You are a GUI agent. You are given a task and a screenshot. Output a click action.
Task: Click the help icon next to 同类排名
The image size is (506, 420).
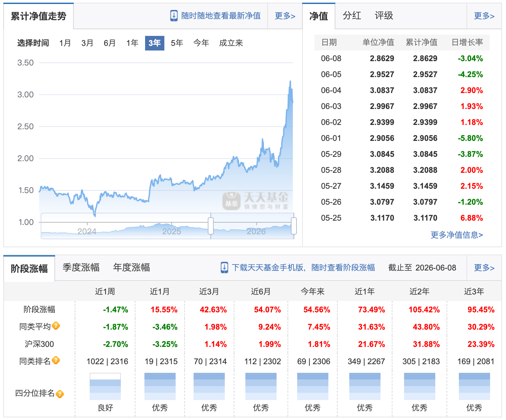(56, 360)
